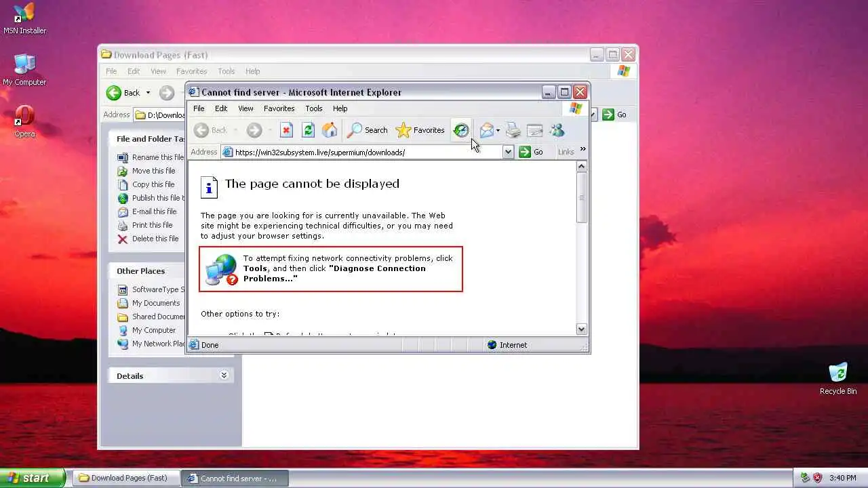
Task: Click the network connection tray icon
Action: tap(805, 478)
